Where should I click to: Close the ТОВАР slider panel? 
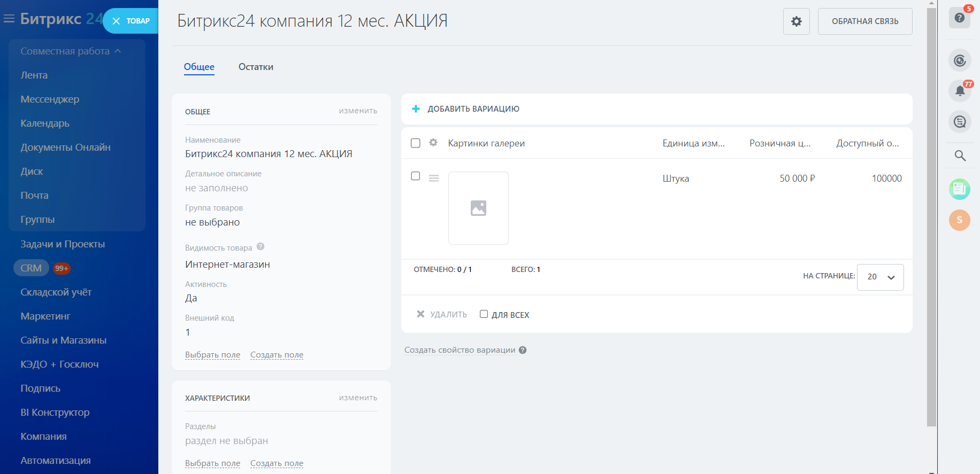pyautogui.click(x=116, y=21)
